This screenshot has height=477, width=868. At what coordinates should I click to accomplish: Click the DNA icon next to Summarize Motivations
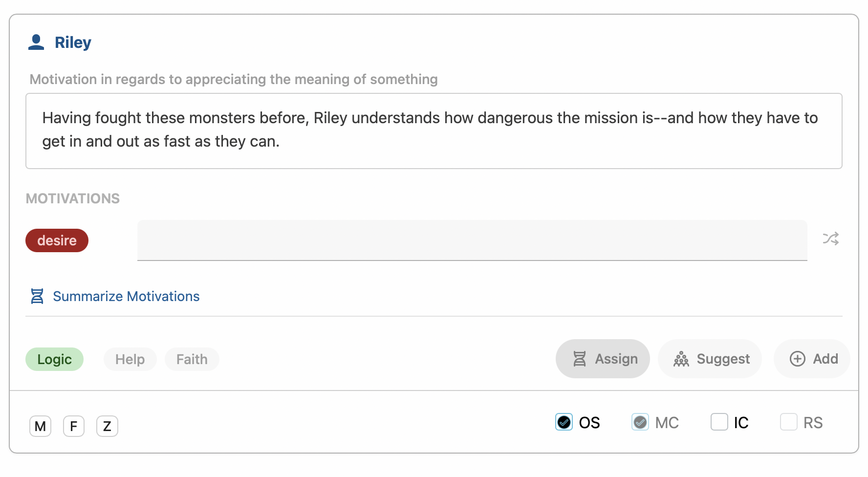pos(37,296)
